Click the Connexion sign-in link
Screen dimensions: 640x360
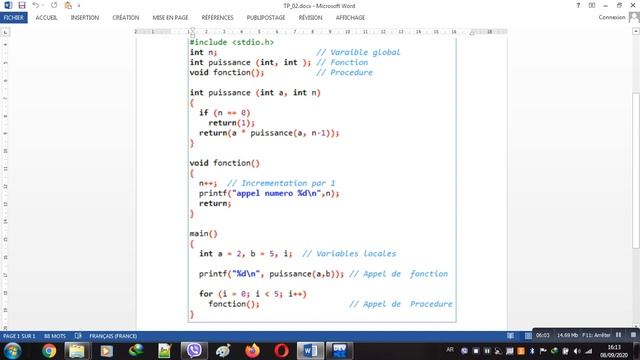612,17
